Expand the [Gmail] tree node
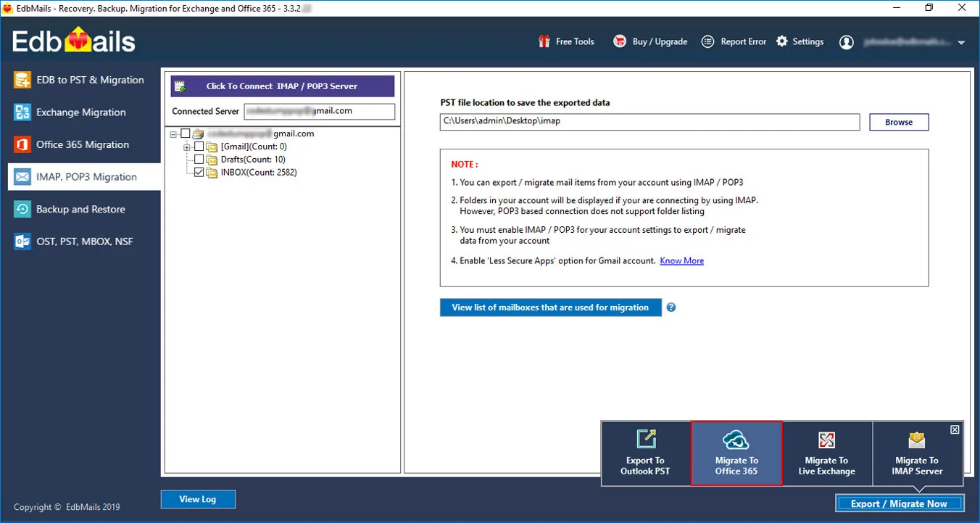The image size is (980, 523). [186, 146]
